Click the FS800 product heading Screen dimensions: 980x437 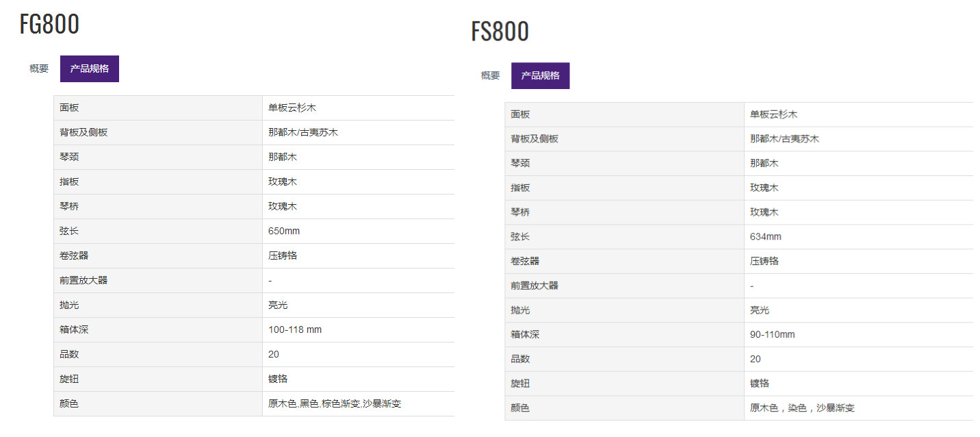500,32
